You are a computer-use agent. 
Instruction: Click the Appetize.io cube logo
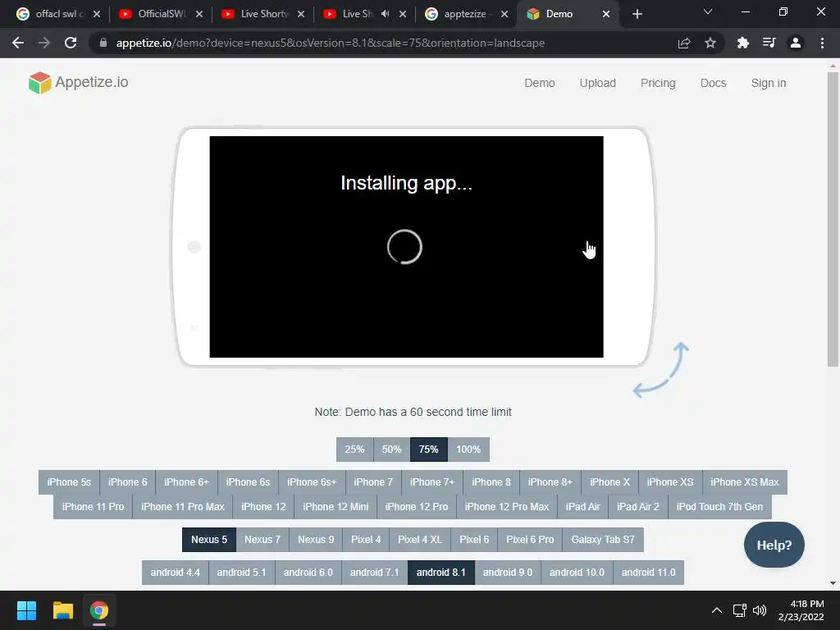[x=39, y=83]
